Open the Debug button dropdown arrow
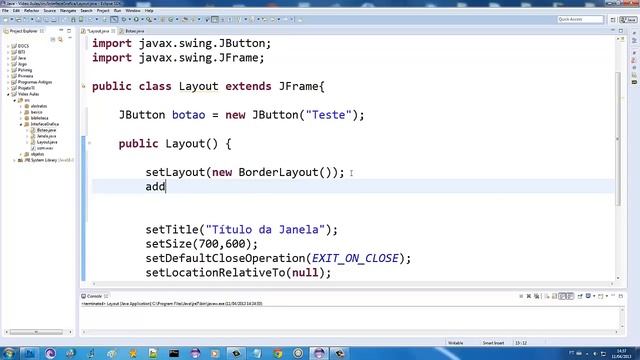Image resolution: width=640 pixels, height=360 pixels. coord(130,20)
